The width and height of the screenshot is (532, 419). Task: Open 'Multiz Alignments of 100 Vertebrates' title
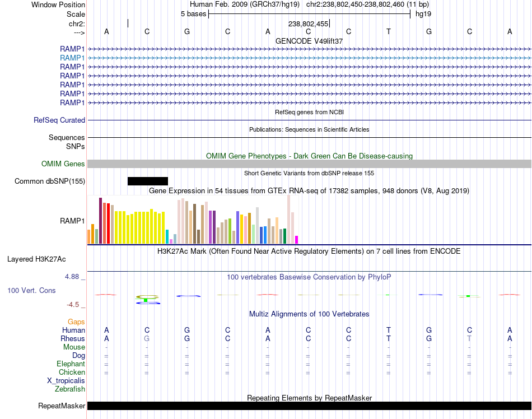309,314
